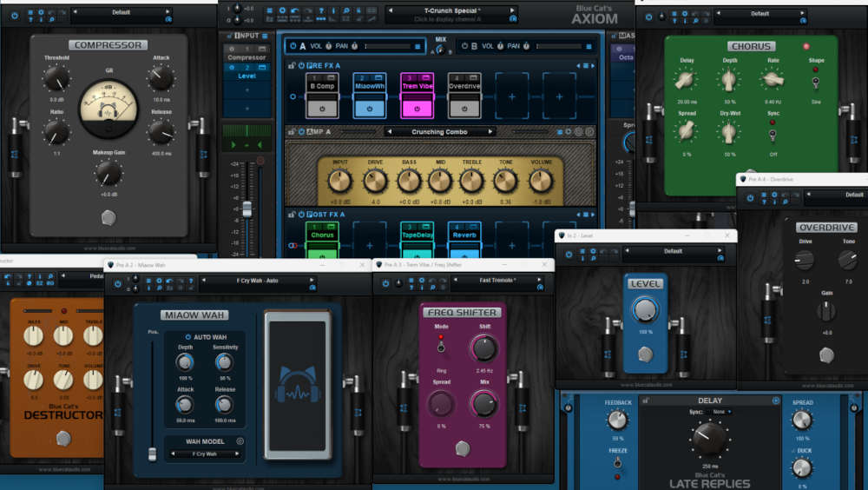Open the Delay Sync None dropdown
Screen dimensions: 868x490
click(x=720, y=411)
